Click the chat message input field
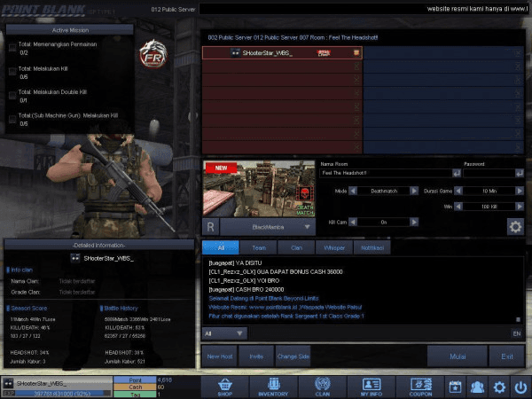532x399 pixels. tap(379, 333)
